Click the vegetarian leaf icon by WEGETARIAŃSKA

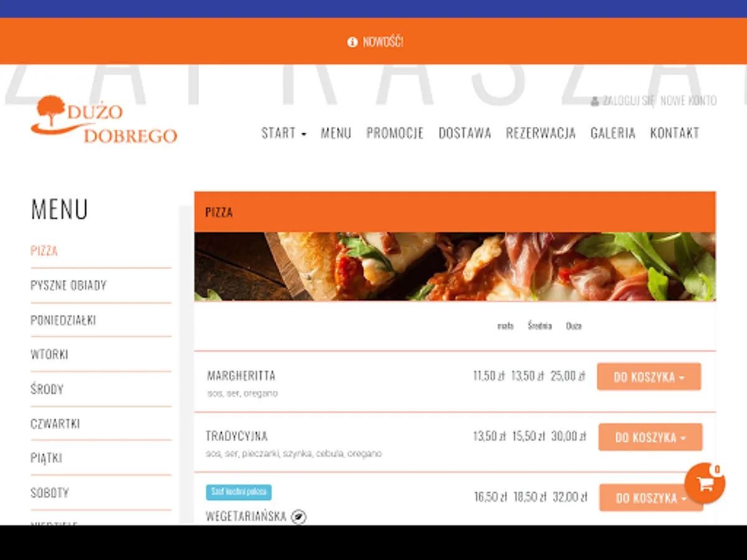299,516
